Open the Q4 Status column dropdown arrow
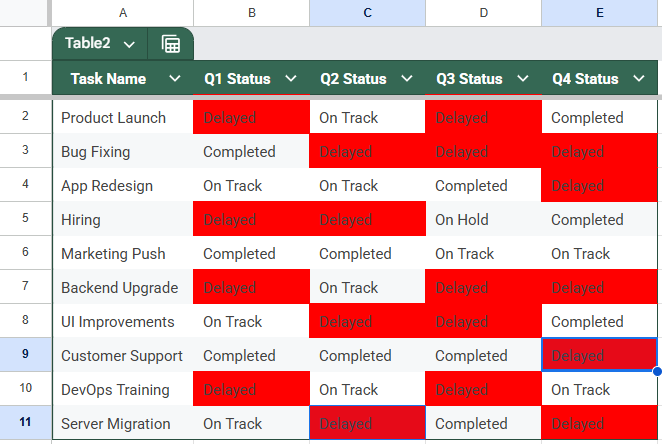This screenshot has height=444, width=662. pos(639,78)
